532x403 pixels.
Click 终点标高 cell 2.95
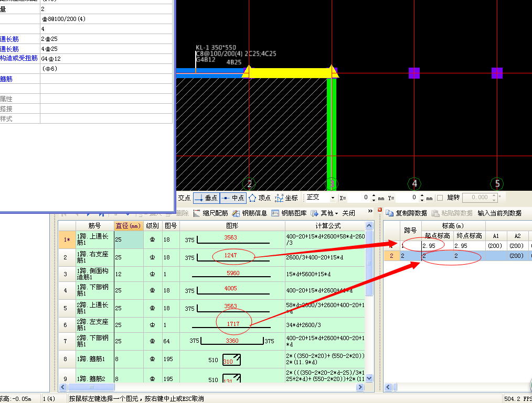[x=470, y=246]
